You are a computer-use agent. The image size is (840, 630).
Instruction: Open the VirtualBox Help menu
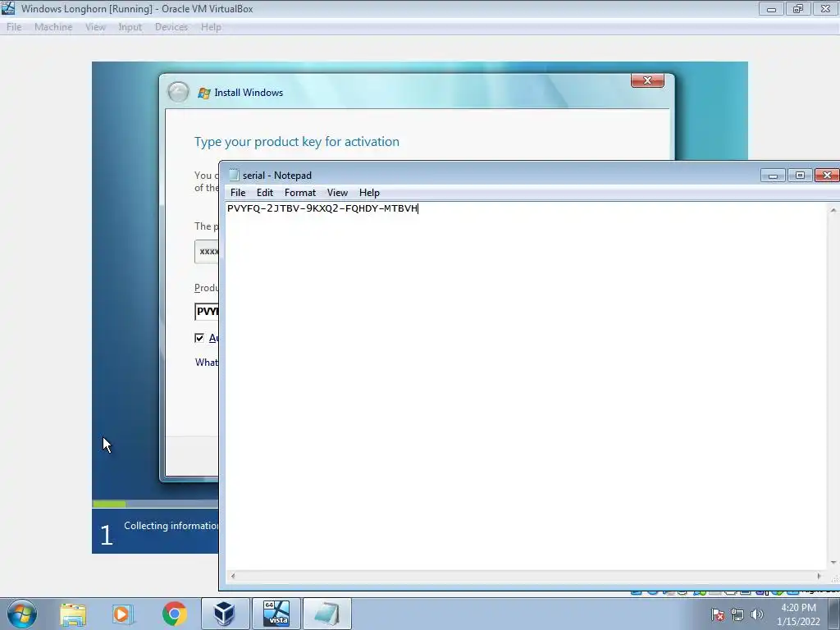point(211,27)
